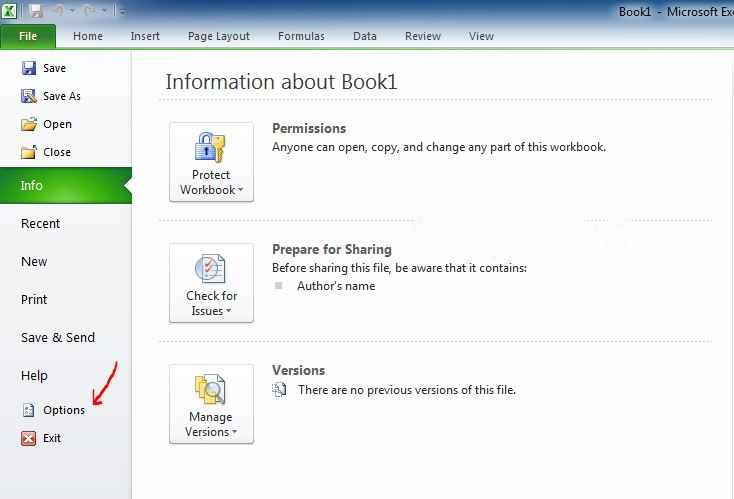The width and height of the screenshot is (734, 499).
Task: Open the Redo history dropdown arrow
Action: pos(104,11)
